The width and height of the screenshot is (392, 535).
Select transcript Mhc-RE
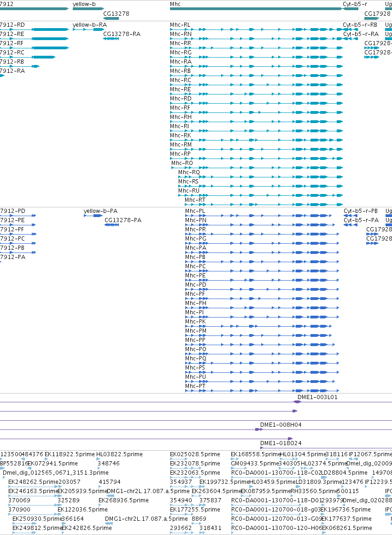pyautogui.click(x=181, y=89)
